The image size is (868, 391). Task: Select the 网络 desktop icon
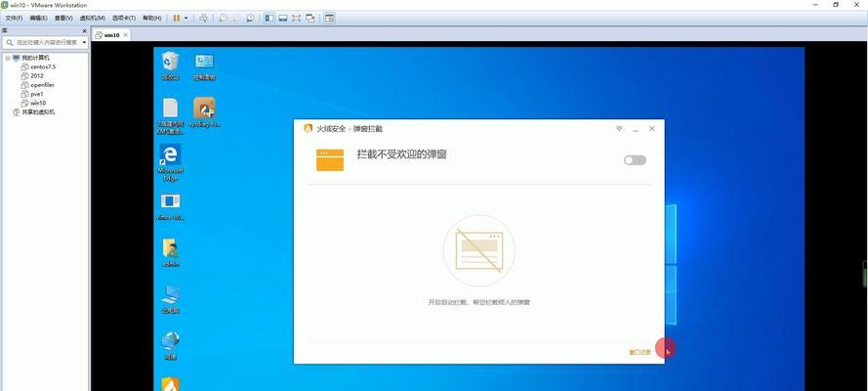pyautogui.click(x=171, y=346)
